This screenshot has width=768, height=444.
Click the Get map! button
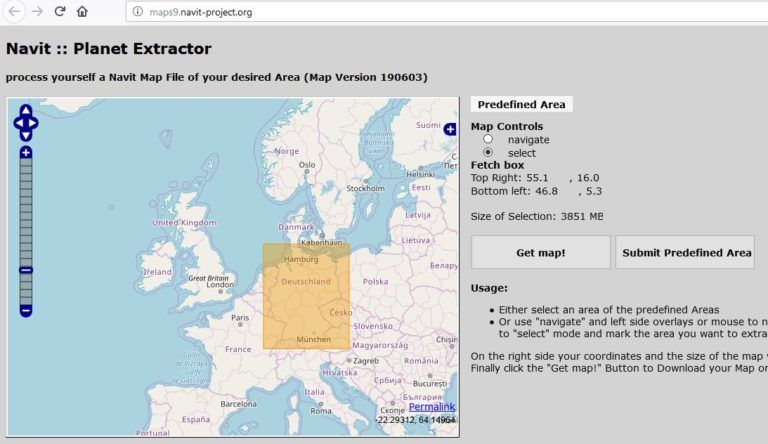point(541,252)
